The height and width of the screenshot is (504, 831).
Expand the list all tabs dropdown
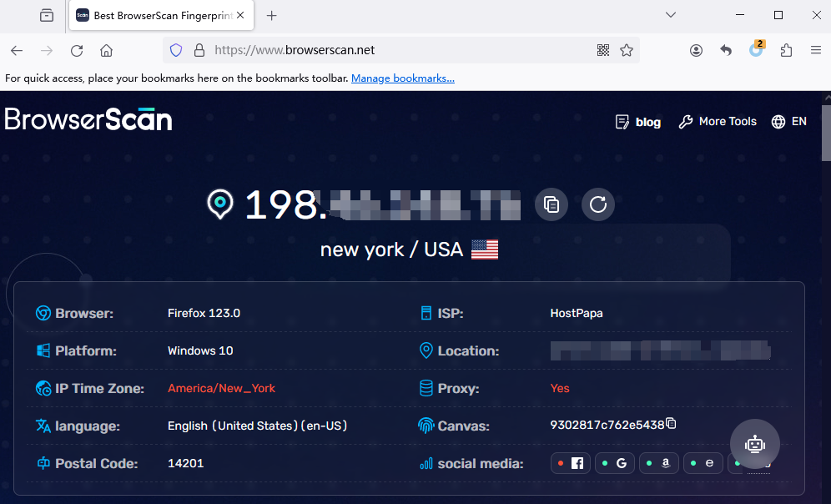click(671, 15)
